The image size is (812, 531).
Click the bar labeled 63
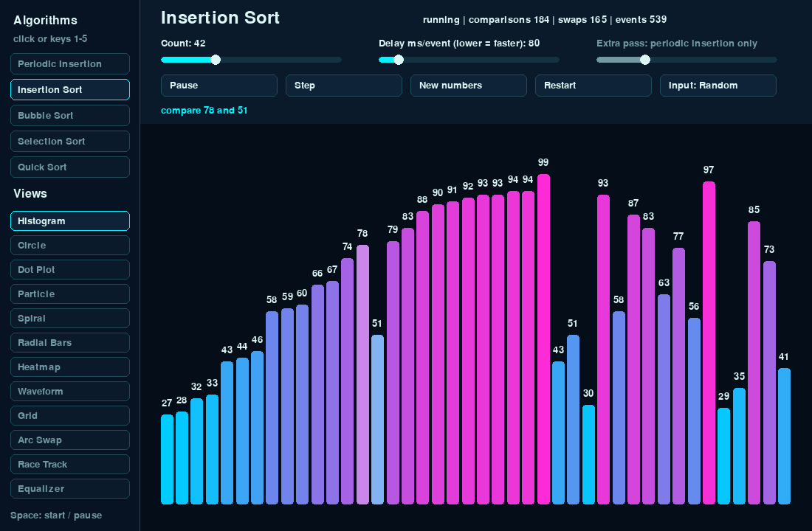pyautogui.click(x=664, y=399)
